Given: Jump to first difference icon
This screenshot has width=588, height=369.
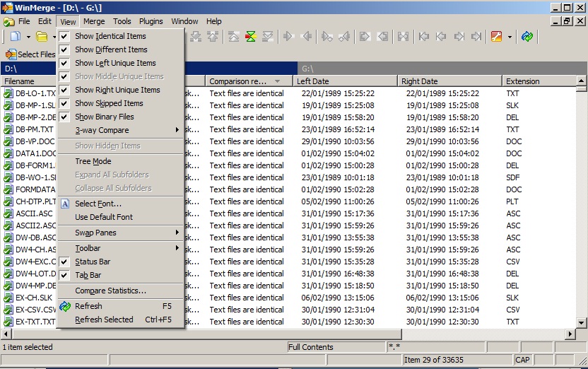Looking at the screenshot, I should tap(234, 36).
